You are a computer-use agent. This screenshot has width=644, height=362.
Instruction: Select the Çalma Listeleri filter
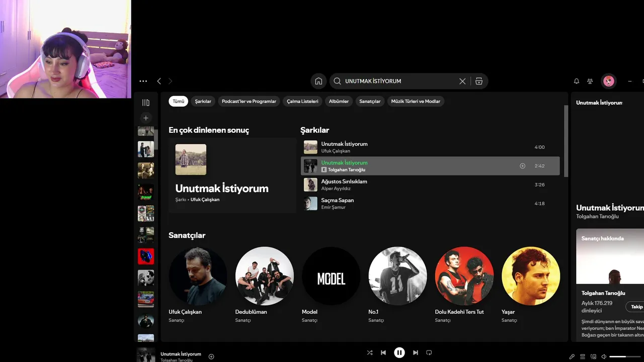pyautogui.click(x=302, y=101)
